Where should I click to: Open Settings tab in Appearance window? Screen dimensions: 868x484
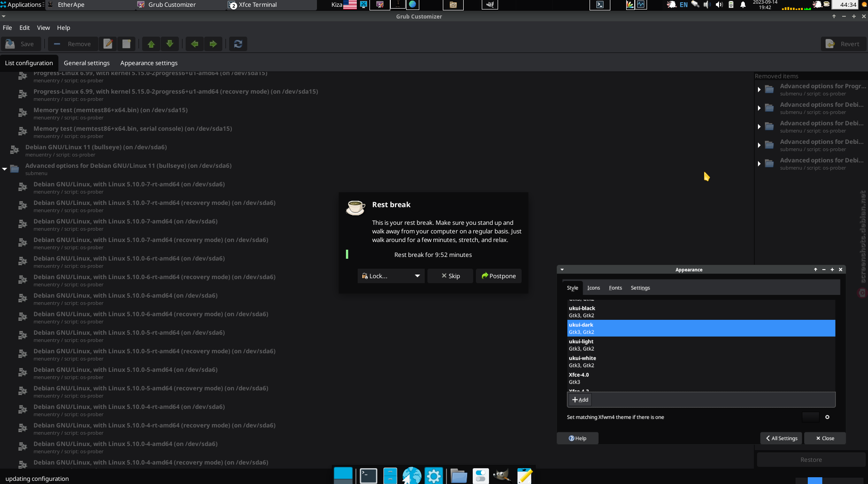[x=640, y=288]
